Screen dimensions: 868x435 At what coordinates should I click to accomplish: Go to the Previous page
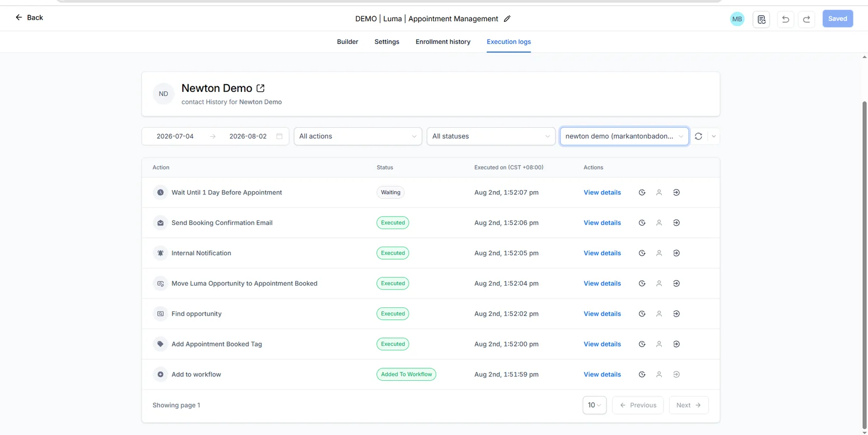[638, 406]
